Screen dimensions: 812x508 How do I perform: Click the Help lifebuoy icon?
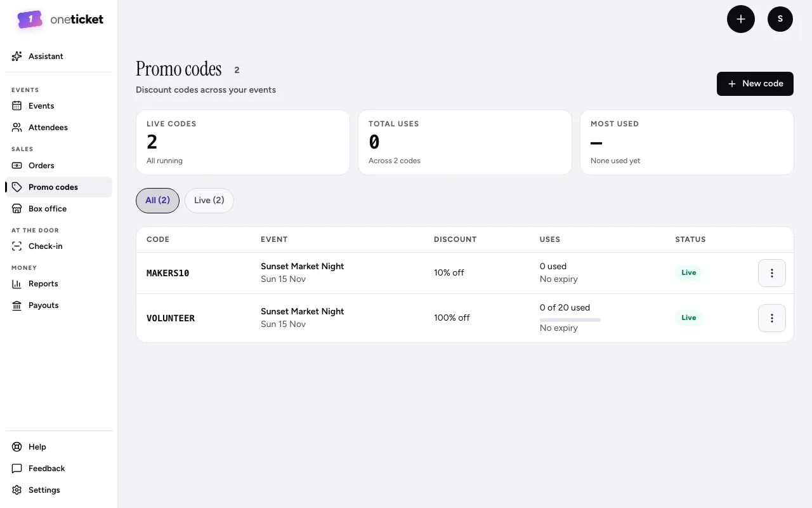[x=17, y=447]
